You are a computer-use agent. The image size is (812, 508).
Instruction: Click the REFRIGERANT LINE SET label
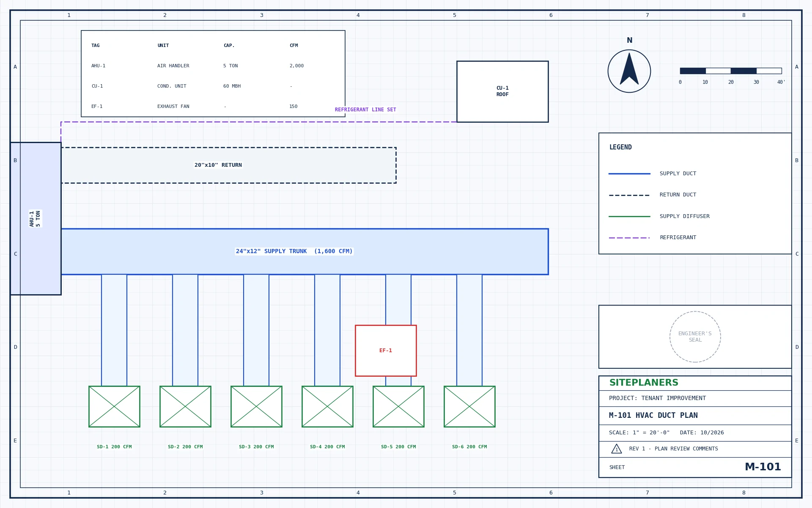(x=365, y=110)
